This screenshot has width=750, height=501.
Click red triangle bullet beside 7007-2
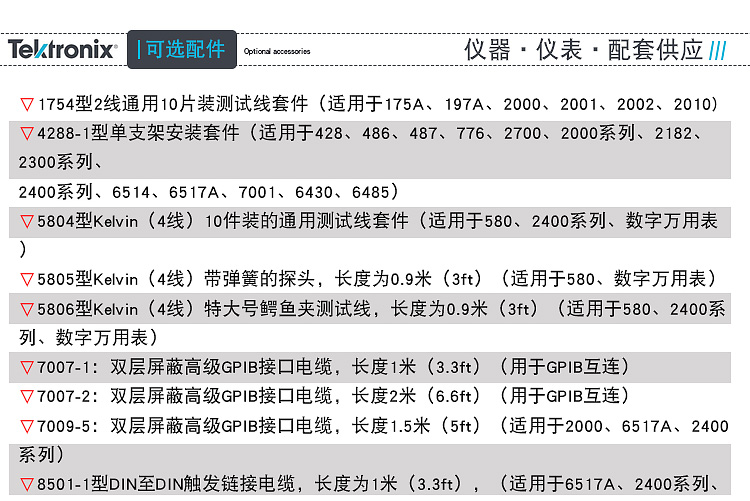point(27,397)
